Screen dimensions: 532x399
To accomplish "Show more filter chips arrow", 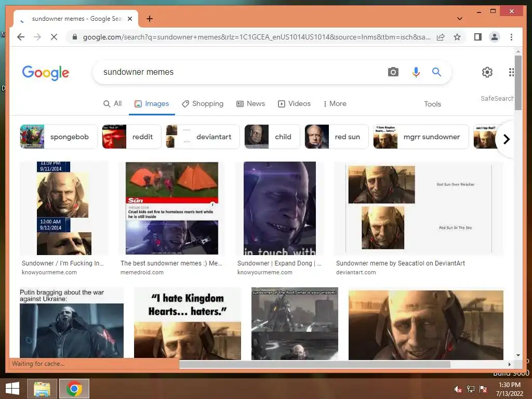I will point(506,139).
